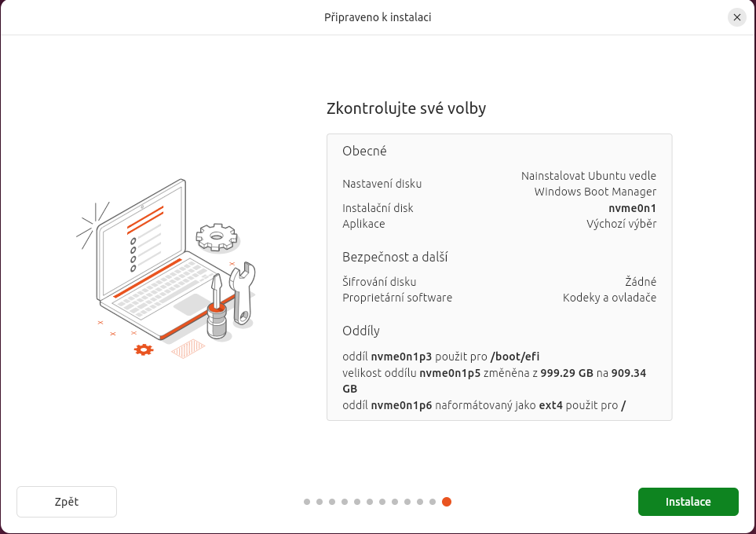Click the screwdriver illustration icon

click(x=217, y=306)
